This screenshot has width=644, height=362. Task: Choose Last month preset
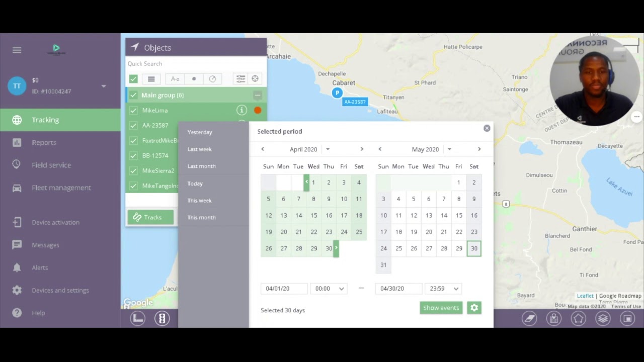pos(202,166)
